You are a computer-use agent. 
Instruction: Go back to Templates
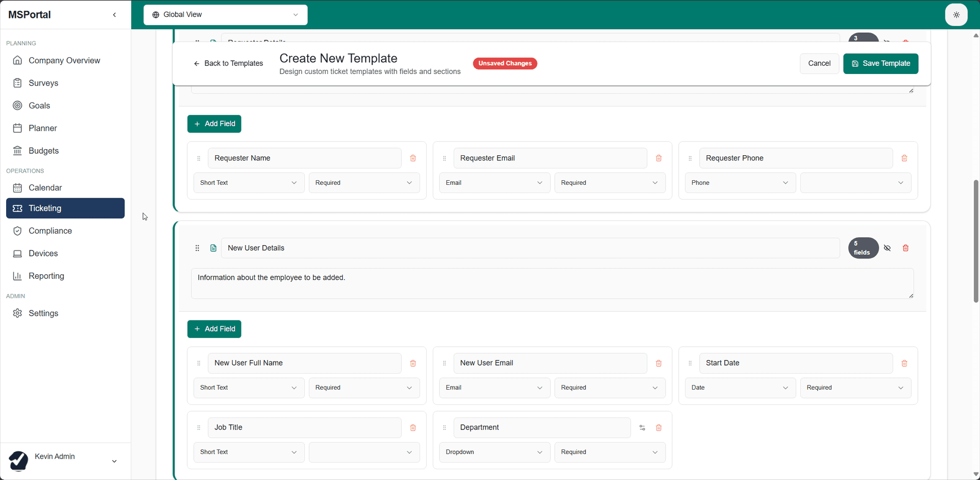pyautogui.click(x=228, y=63)
